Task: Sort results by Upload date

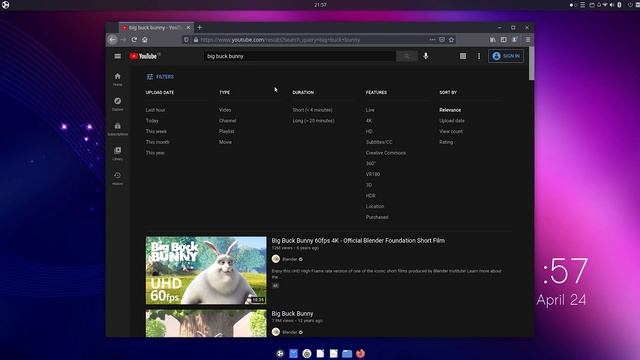Action: click(x=451, y=121)
